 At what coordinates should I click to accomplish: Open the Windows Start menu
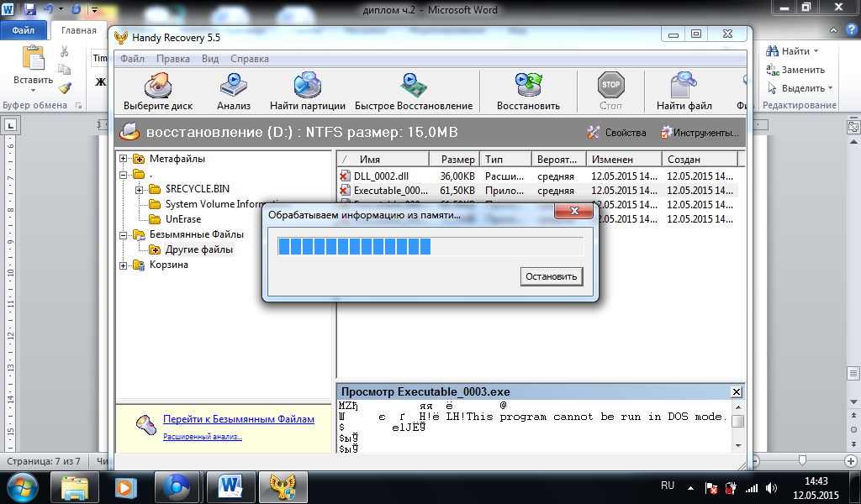pyautogui.click(x=23, y=487)
